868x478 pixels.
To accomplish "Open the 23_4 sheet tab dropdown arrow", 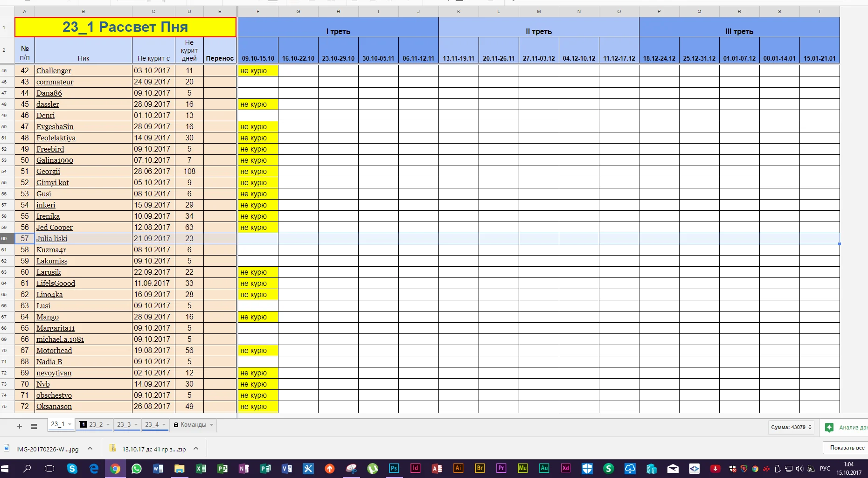I will tap(164, 425).
